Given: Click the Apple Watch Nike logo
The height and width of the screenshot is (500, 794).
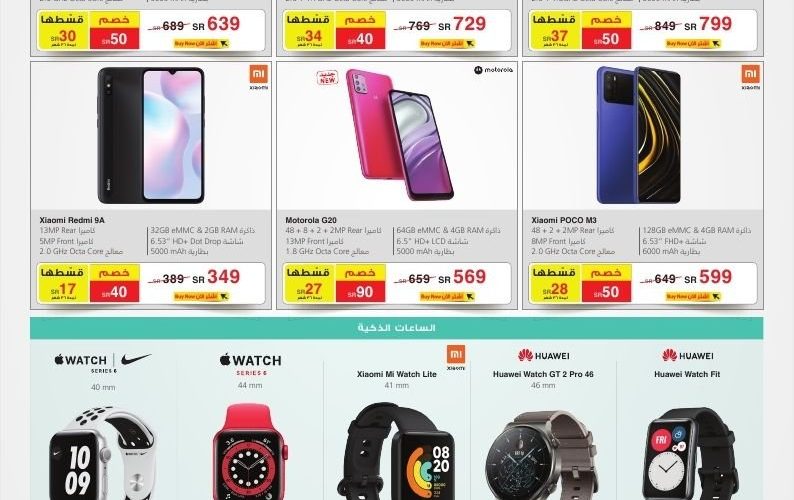Looking at the screenshot, I should click(x=103, y=362).
